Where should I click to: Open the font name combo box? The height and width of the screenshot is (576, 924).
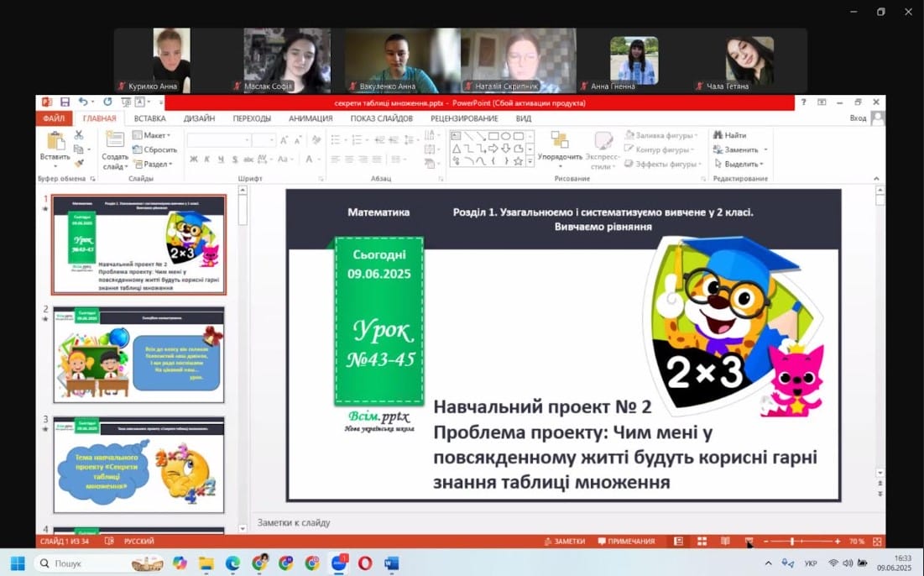tap(219, 140)
